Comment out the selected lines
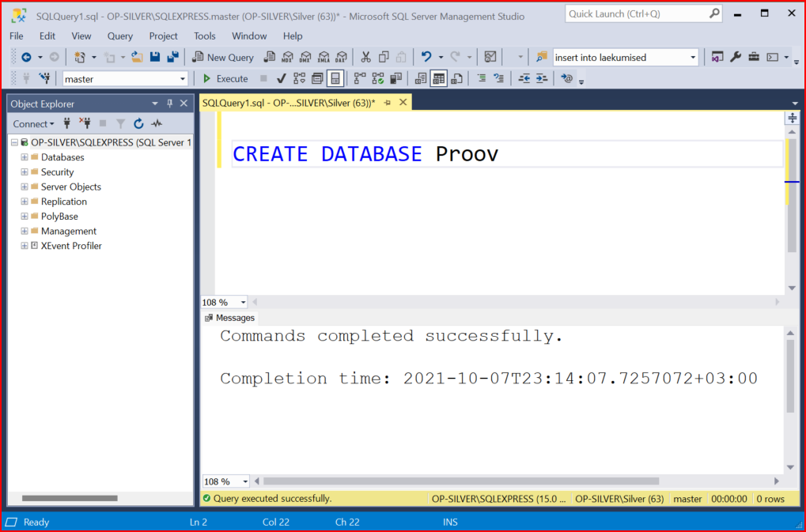Image resolution: width=806 pixels, height=532 pixels. [481, 78]
